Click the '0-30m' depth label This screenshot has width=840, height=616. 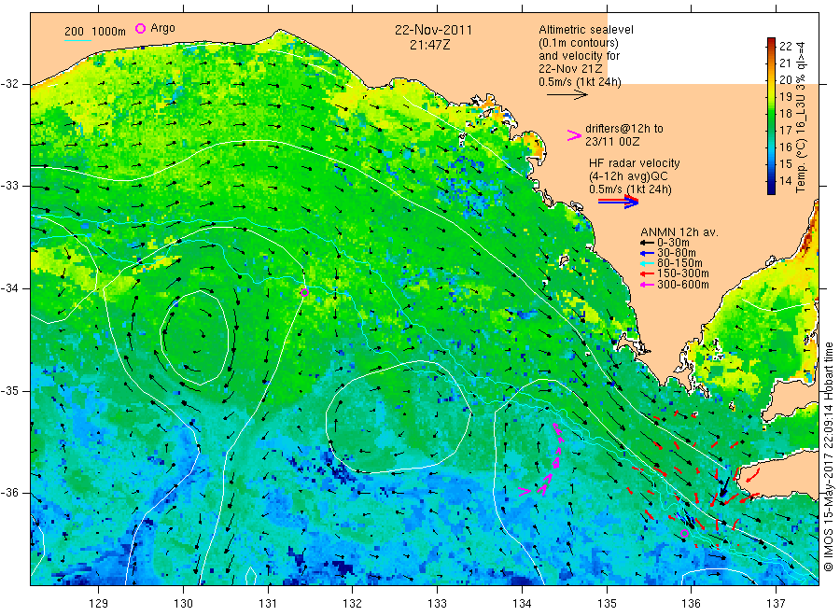click(673, 243)
